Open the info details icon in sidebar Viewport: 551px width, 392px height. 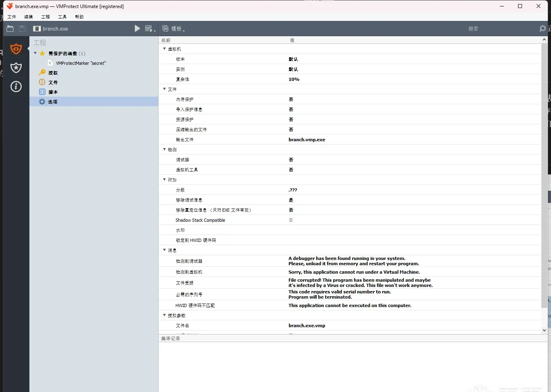tap(16, 86)
